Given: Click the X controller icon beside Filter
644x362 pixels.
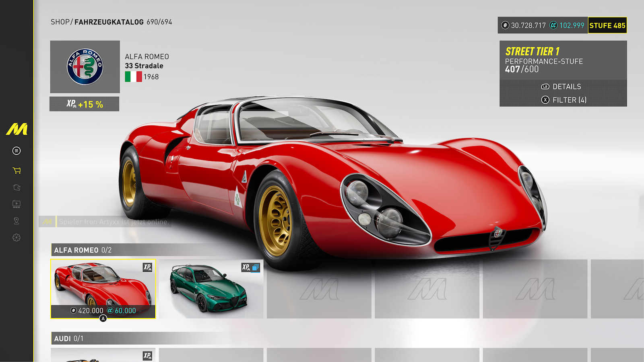Looking at the screenshot, I should coord(545,100).
